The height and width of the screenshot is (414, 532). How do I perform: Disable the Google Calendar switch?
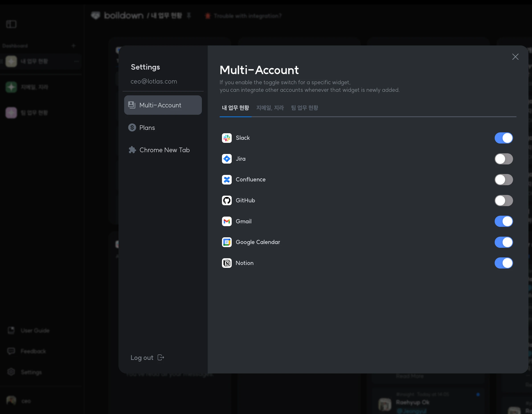[x=503, y=242]
